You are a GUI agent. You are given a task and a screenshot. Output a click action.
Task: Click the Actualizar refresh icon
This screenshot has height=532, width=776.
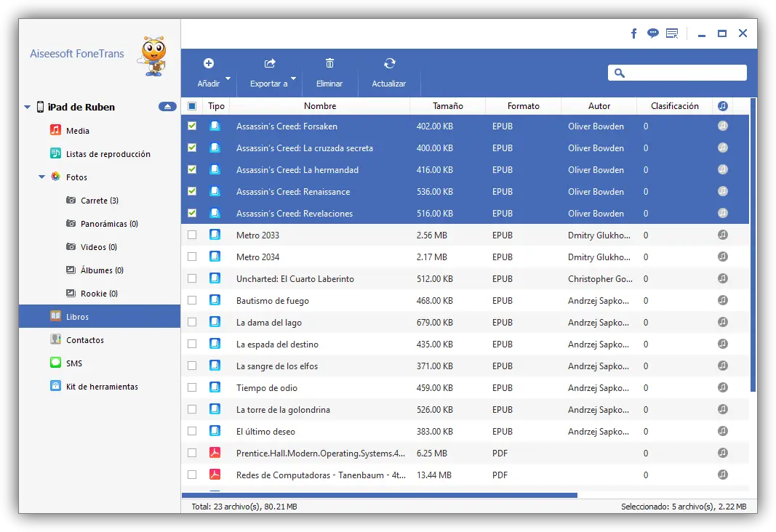click(390, 63)
